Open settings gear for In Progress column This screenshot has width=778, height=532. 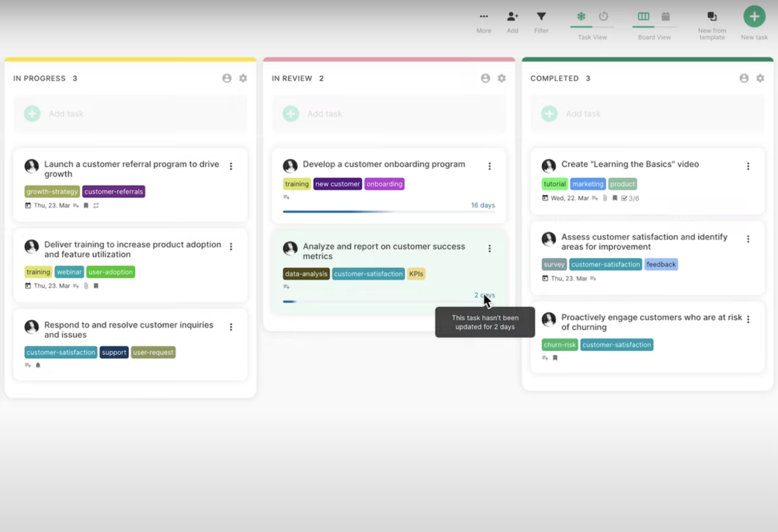point(243,78)
